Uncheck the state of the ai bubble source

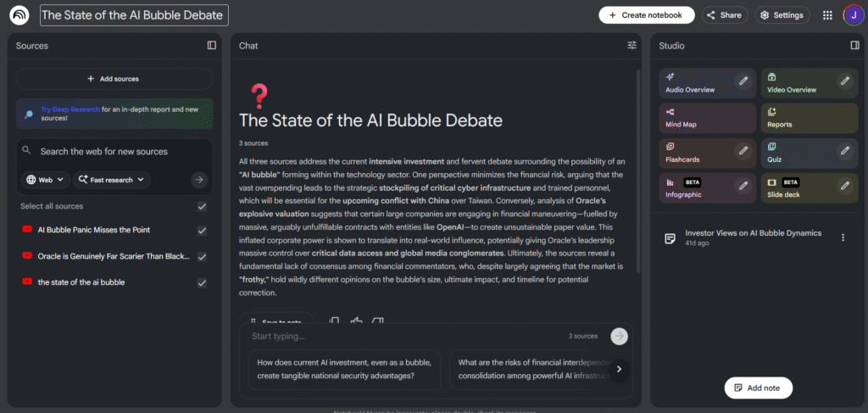(x=202, y=283)
